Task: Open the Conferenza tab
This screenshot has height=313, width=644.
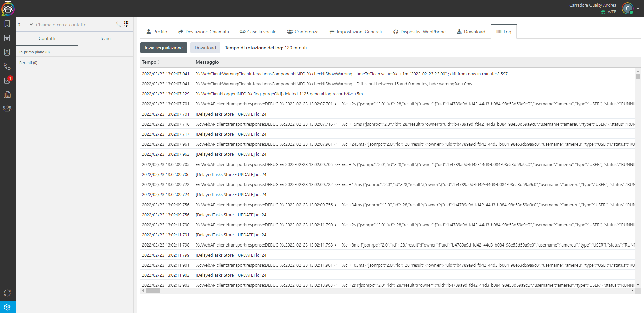Action: [303, 32]
